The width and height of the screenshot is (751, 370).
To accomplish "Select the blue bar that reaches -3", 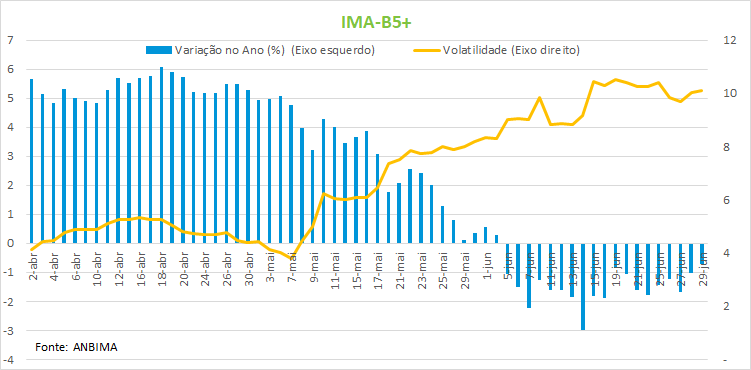I will [583, 287].
